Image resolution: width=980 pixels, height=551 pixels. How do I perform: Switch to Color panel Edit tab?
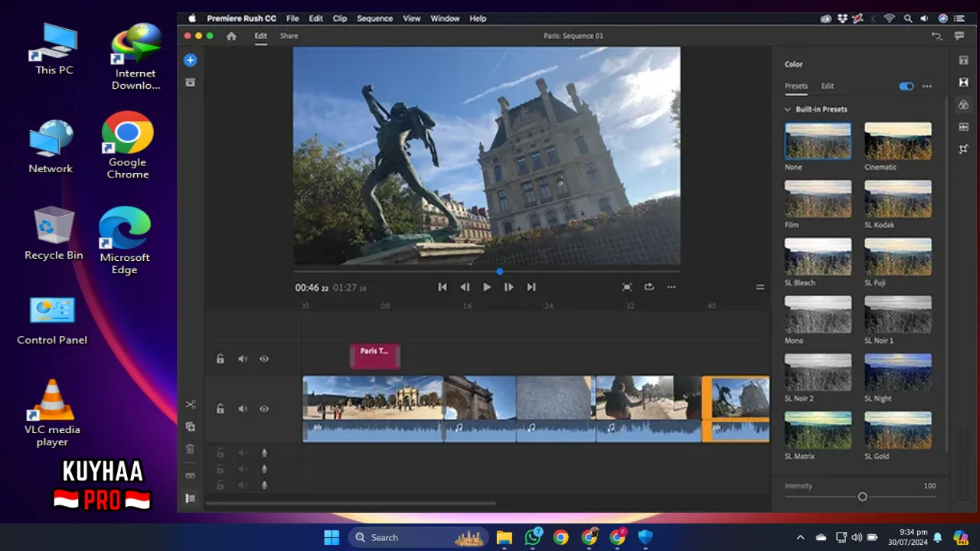(828, 86)
